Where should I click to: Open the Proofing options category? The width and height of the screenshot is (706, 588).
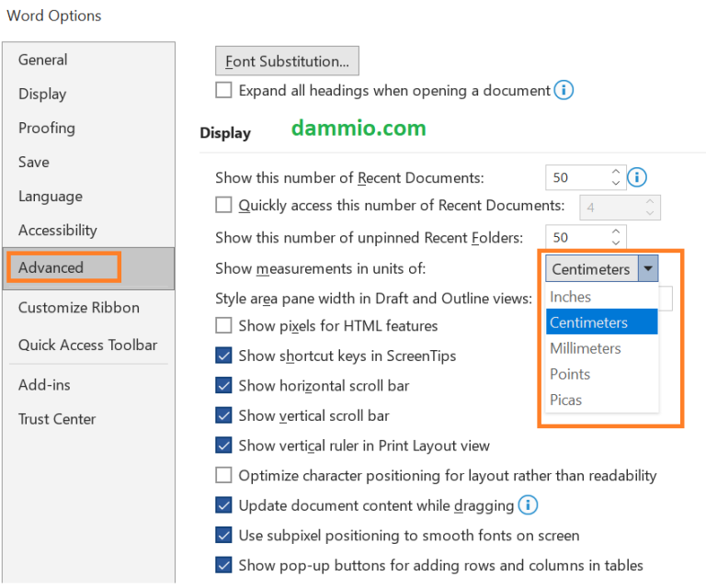click(47, 128)
